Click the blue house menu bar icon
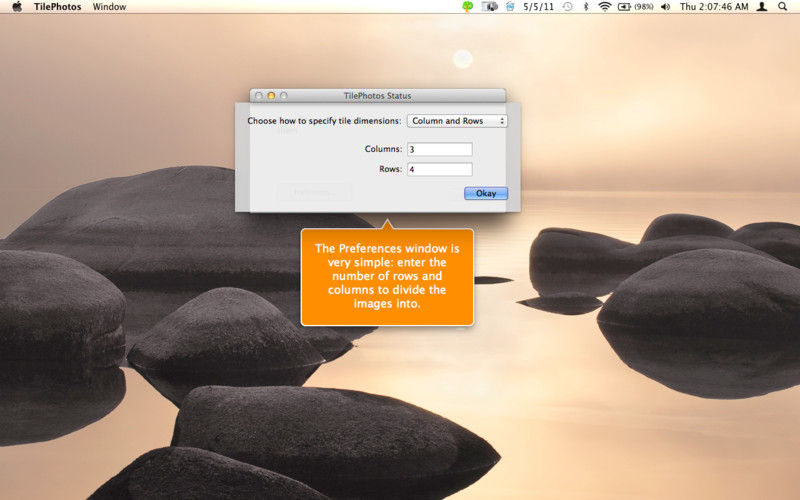800x500 pixels. 510,7
